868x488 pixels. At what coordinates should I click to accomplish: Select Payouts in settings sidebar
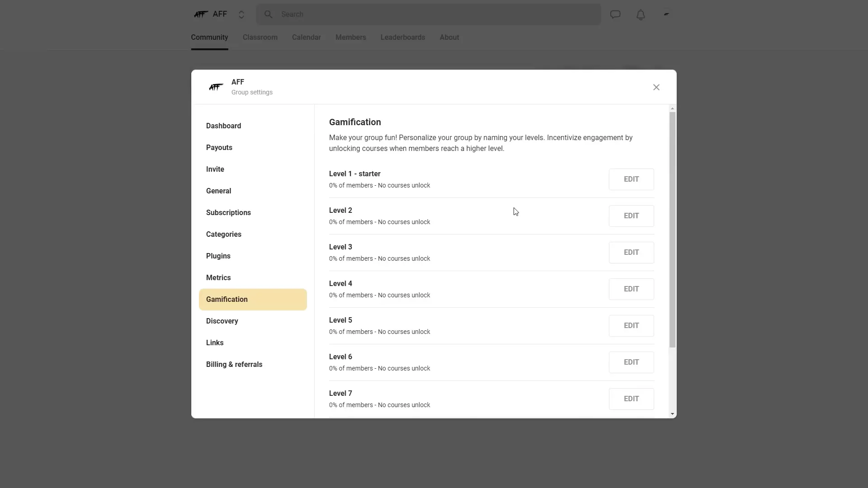[253, 148]
